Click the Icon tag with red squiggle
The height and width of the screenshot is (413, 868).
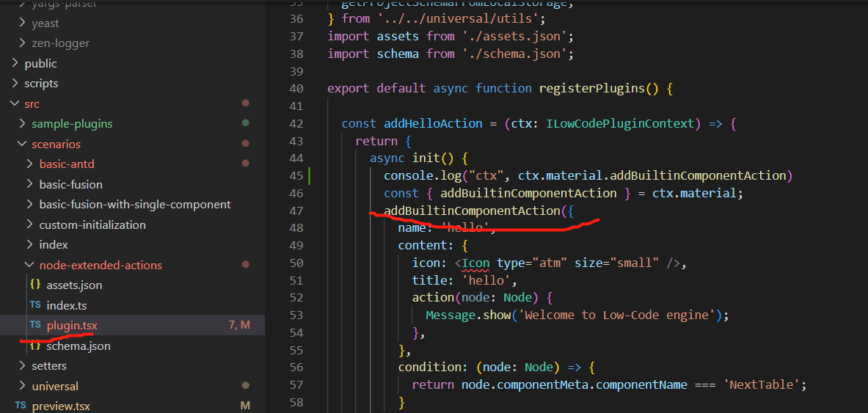tap(477, 263)
